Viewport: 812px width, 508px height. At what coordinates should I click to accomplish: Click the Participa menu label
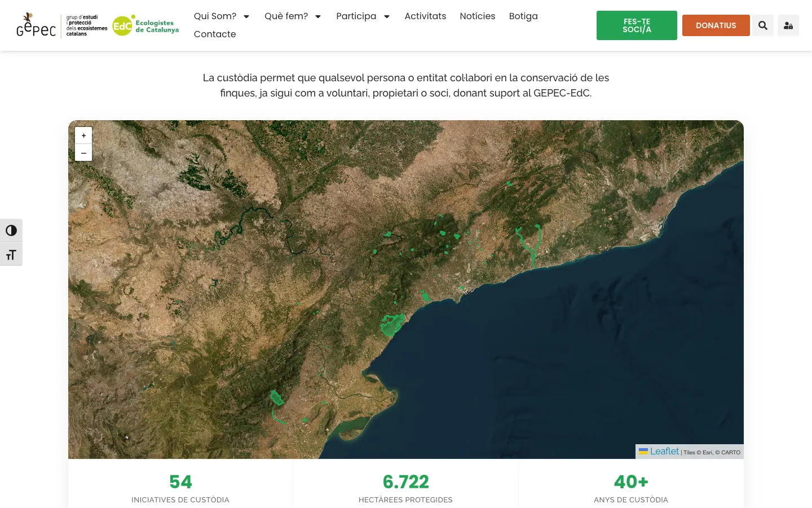coord(356,16)
